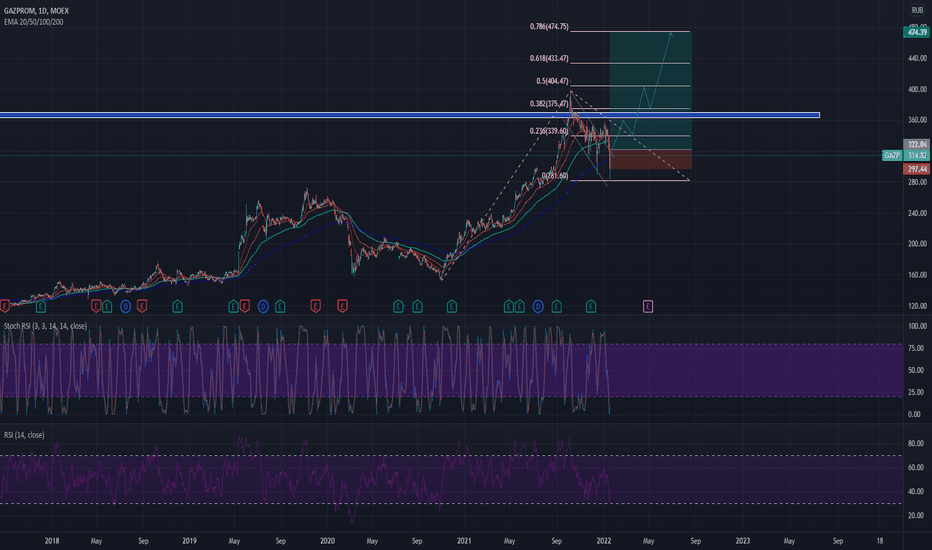932x550 pixels.
Task: Click the 0.236(339.60) Fibonacci label
Action: (549, 131)
